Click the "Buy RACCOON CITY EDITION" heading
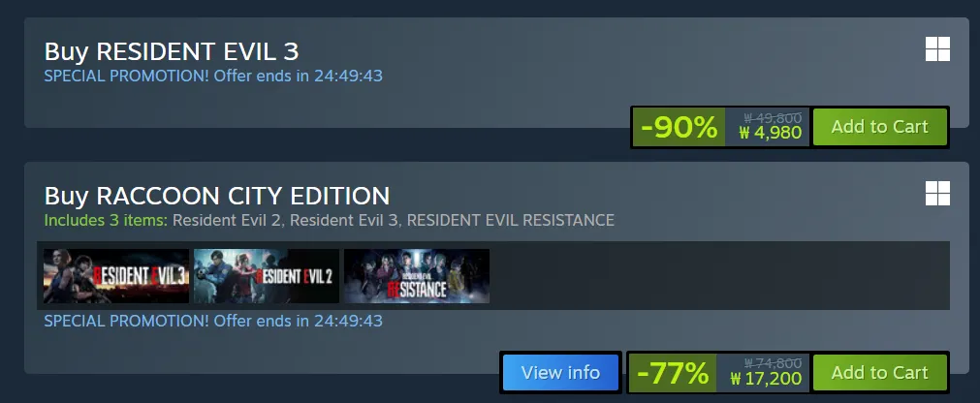 pos(217,197)
